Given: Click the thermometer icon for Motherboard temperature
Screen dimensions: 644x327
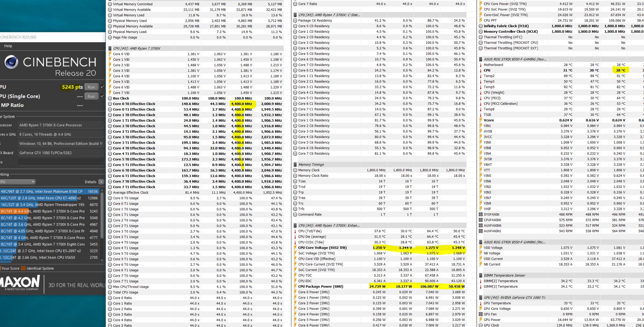Looking at the screenshot, I should pyautogui.click(x=481, y=65).
